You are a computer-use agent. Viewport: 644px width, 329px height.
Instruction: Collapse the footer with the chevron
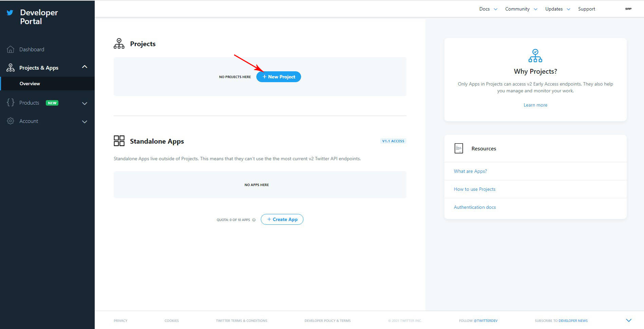coord(629,320)
